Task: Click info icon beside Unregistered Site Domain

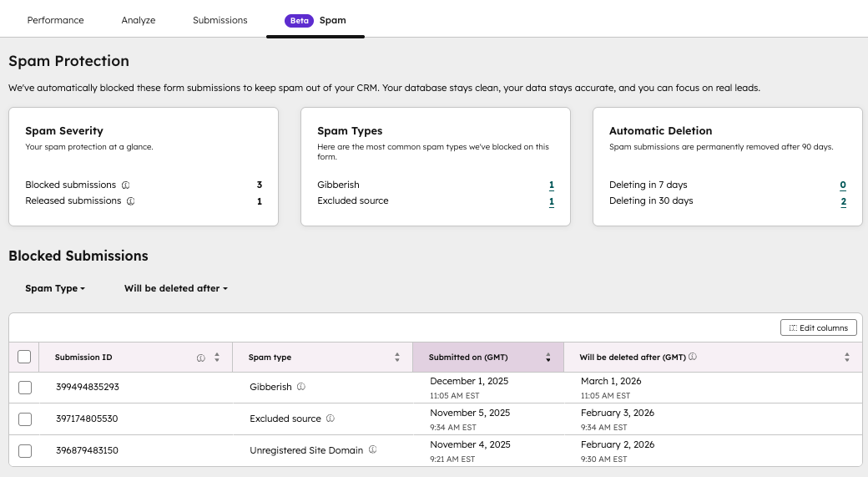Action: point(372,450)
